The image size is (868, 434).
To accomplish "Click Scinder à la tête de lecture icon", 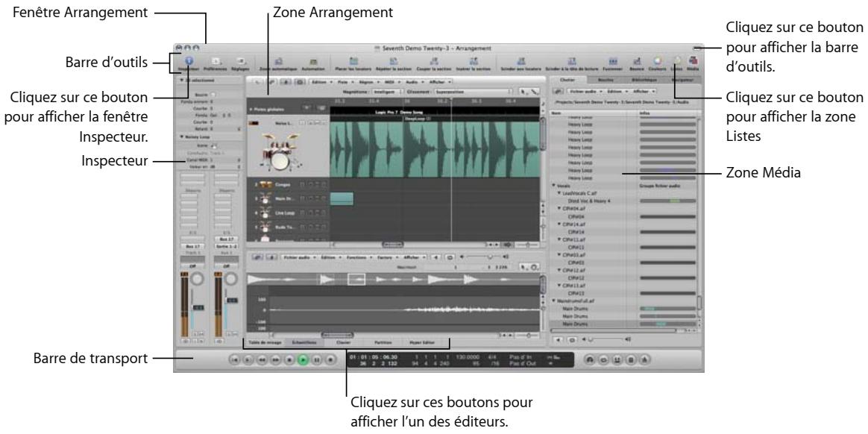I will 573,62.
